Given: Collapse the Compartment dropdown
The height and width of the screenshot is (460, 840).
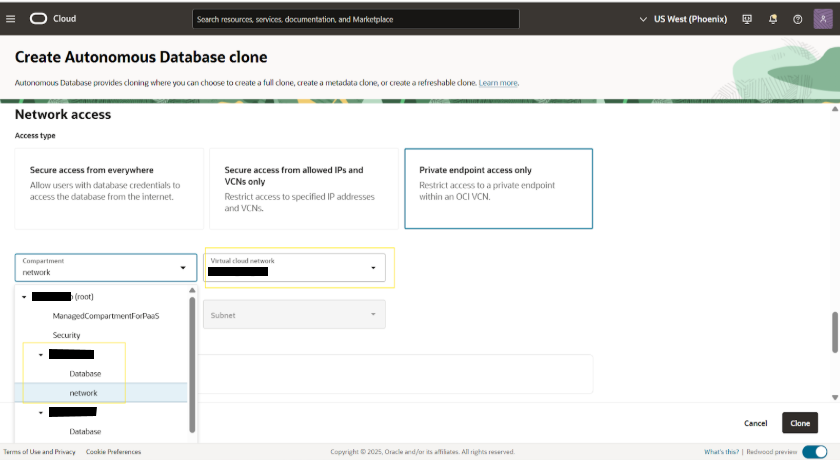Looking at the screenshot, I should [x=182, y=267].
